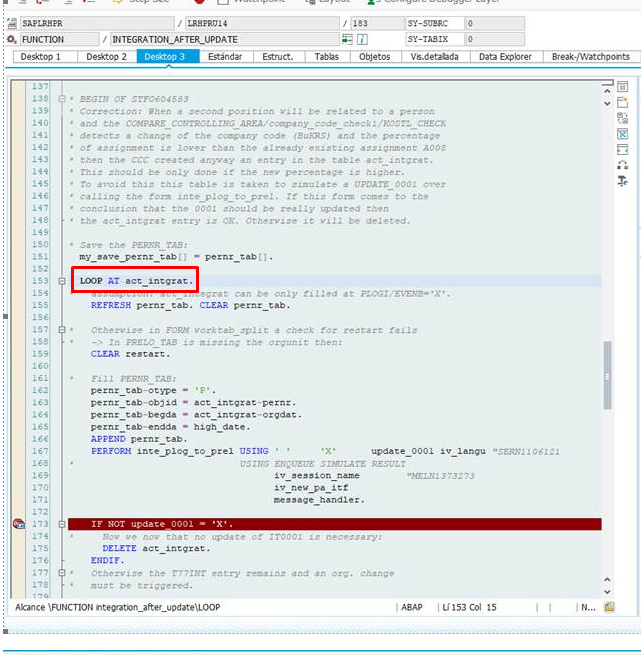The image size is (641, 658).
Task: Select the active Desktop 3 tab
Action: (x=168, y=57)
